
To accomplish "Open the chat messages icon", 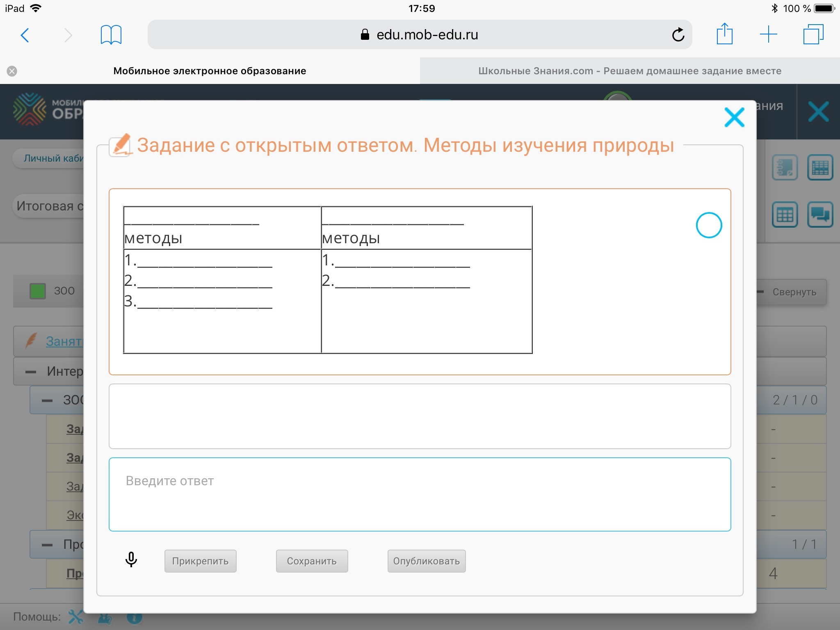I will coord(820,215).
